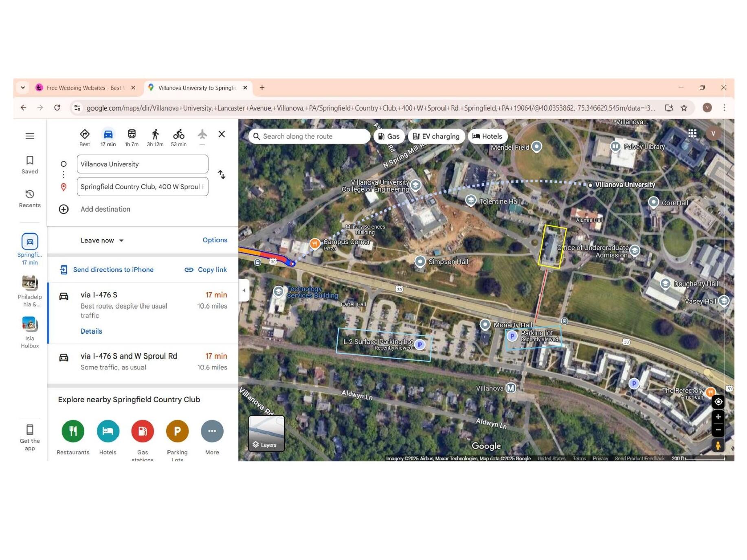The height and width of the screenshot is (560, 747).
Task: Open Recents in the sidebar
Action: point(30,199)
